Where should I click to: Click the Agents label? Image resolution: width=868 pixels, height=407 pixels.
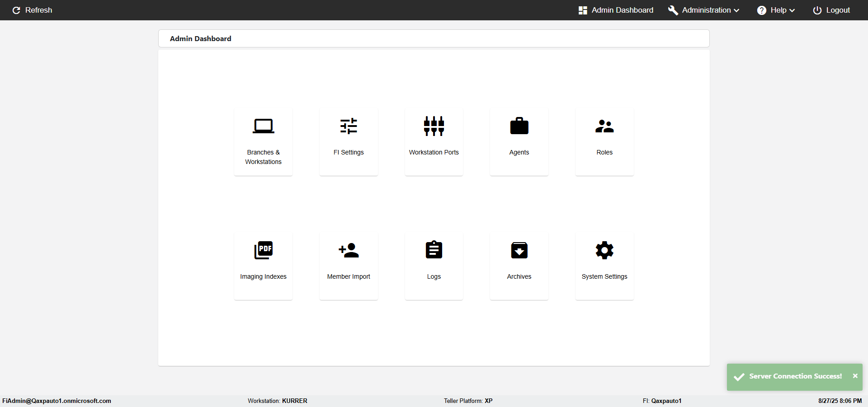coord(519,152)
